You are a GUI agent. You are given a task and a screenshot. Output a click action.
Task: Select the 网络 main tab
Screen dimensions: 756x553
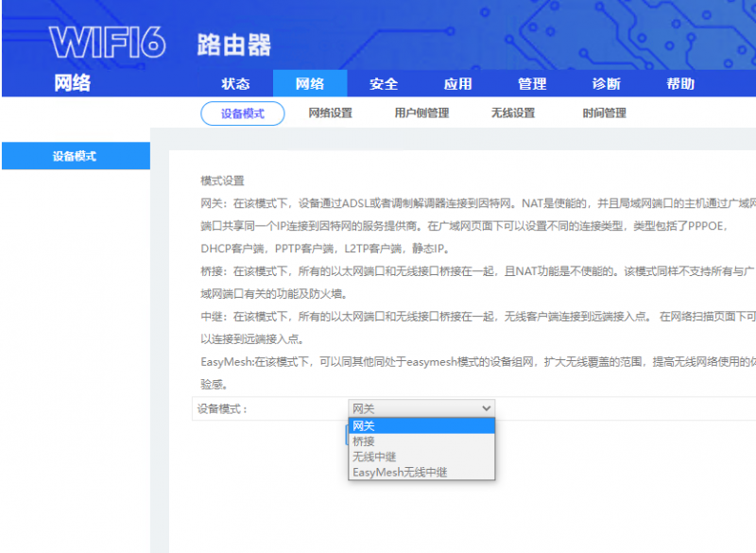310,83
